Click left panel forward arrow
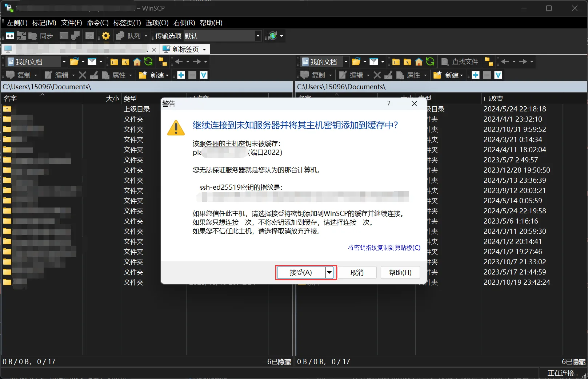Image resolution: width=588 pixels, height=379 pixels. click(197, 62)
